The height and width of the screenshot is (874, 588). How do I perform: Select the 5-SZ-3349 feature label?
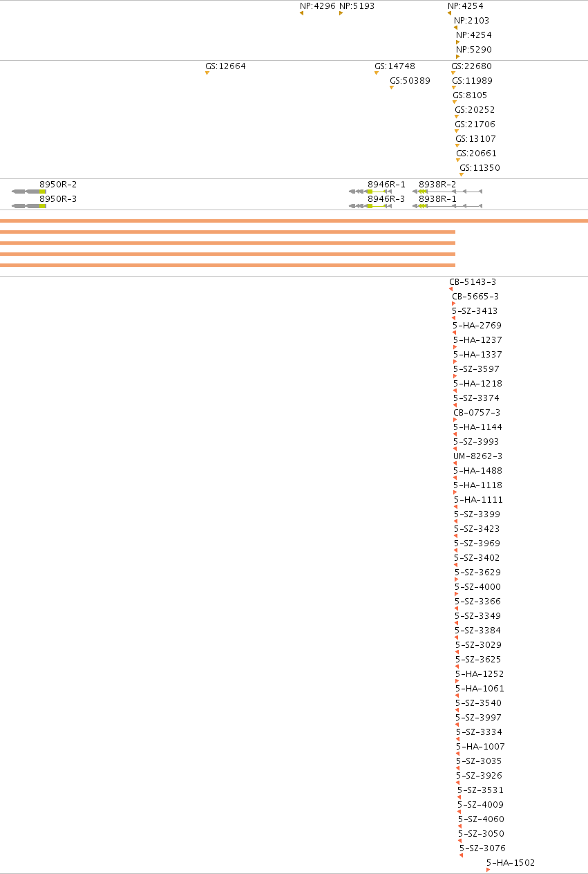(x=477, y=616)
